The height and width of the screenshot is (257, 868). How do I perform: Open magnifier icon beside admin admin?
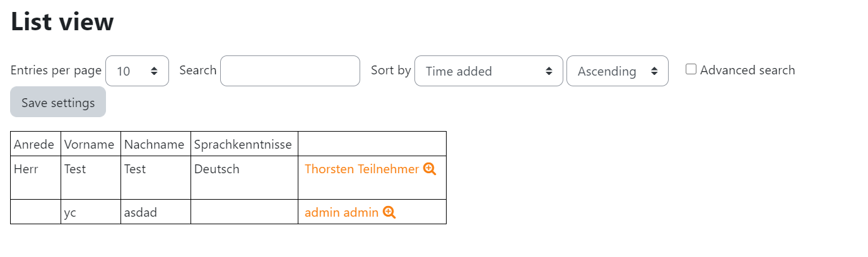389,212
